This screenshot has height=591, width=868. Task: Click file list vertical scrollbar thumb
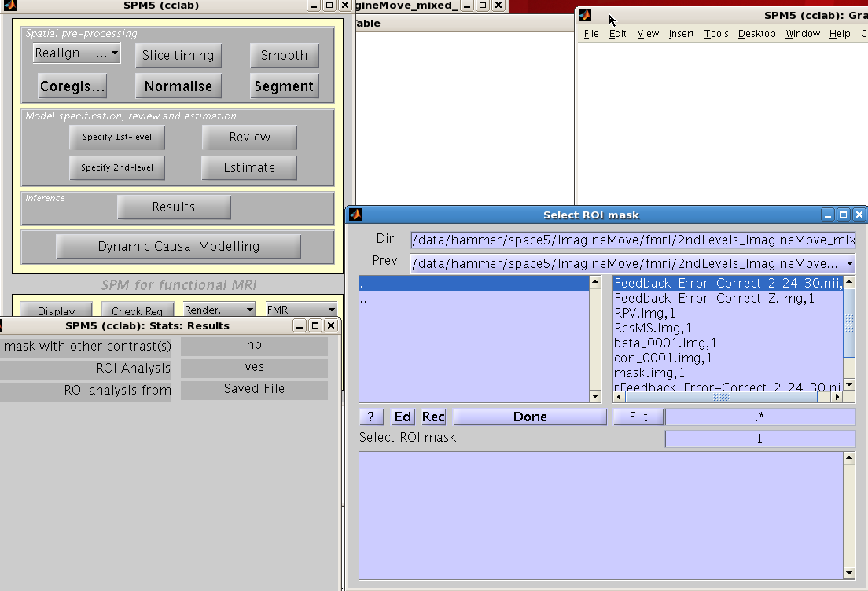pyautogui.click(x=849, y=323)
